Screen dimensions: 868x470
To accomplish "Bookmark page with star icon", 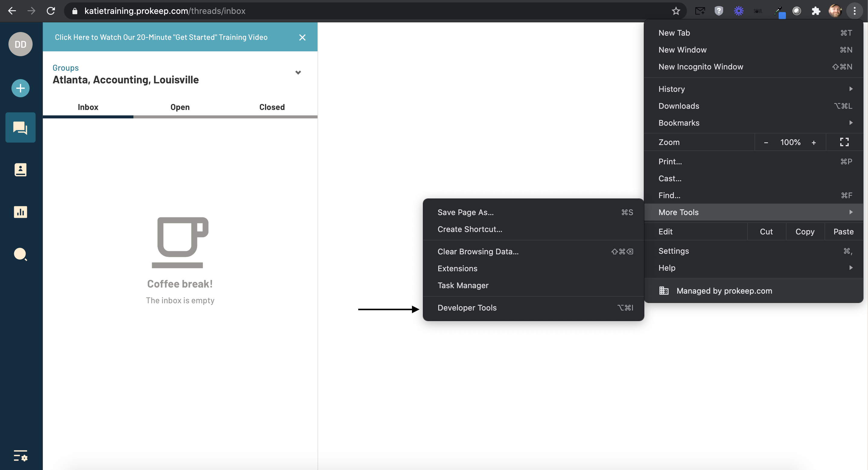I will click(x=676, y=11).
